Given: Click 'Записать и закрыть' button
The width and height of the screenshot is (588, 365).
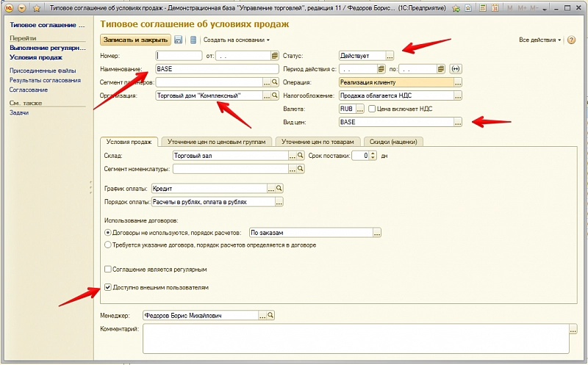Looking at the screenshot, I should (x=135, y=40).
